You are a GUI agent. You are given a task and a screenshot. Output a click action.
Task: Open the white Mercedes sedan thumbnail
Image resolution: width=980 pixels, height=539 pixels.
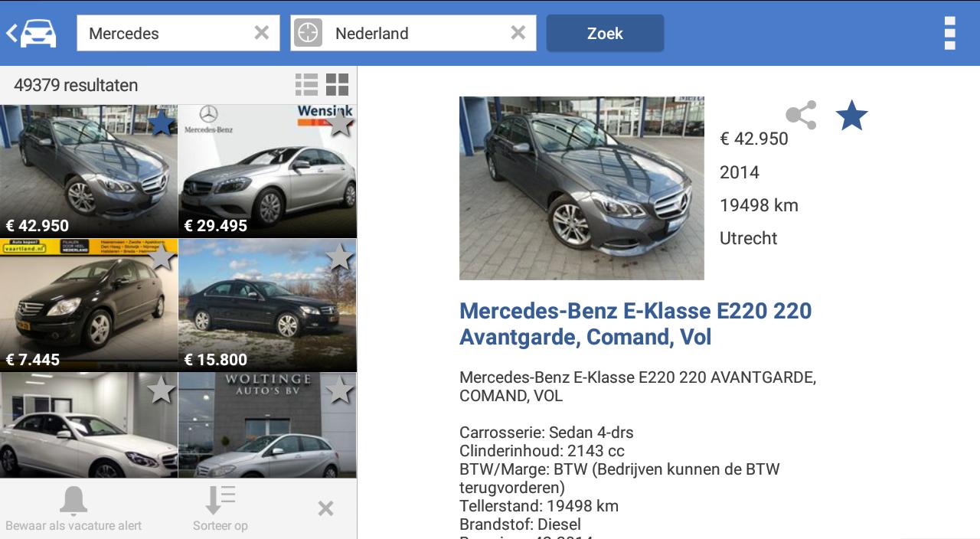click(x=89, y=425)
